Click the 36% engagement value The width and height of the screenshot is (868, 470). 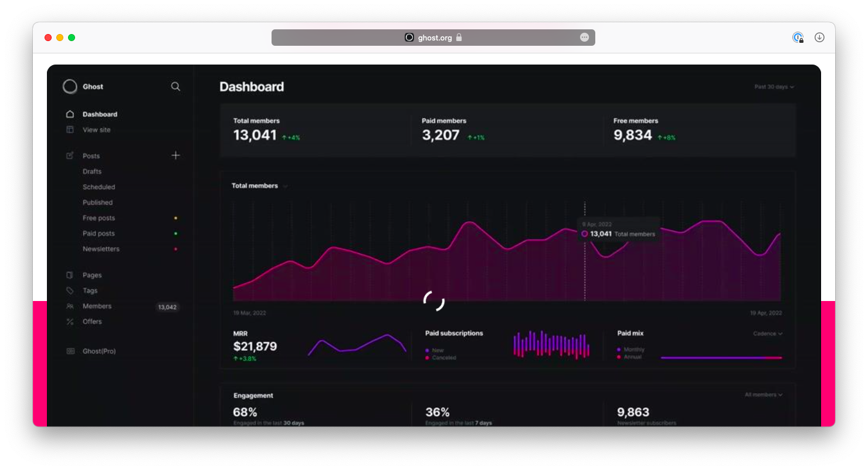click(x=438, y=412)
